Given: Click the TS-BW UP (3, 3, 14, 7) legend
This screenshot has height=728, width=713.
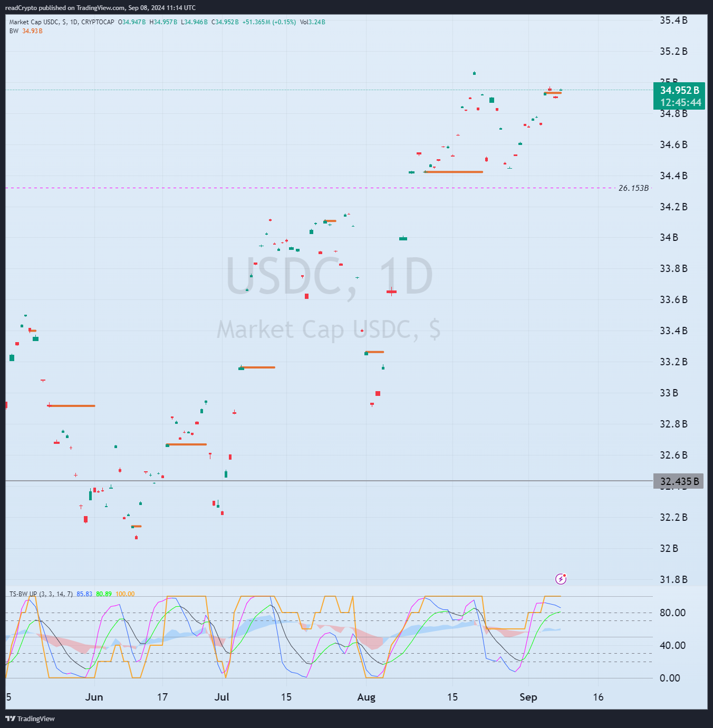Looking at the screenshot, I should [x=41, y=594].
